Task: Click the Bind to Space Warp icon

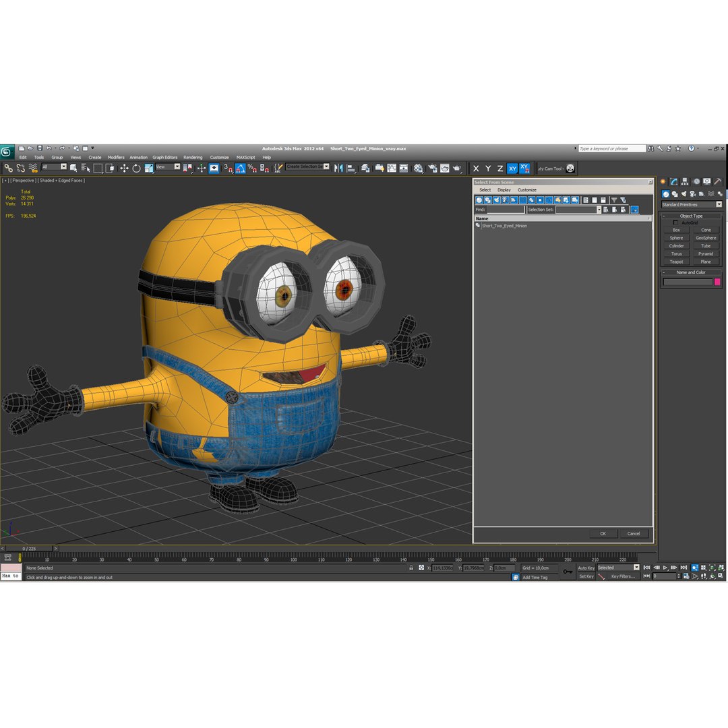Action: click(32, 168)
